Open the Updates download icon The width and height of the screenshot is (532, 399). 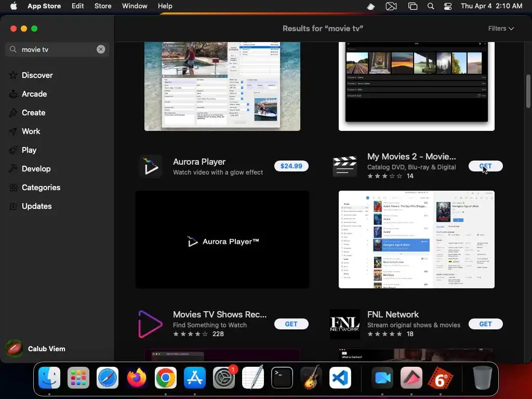[13, 206]
